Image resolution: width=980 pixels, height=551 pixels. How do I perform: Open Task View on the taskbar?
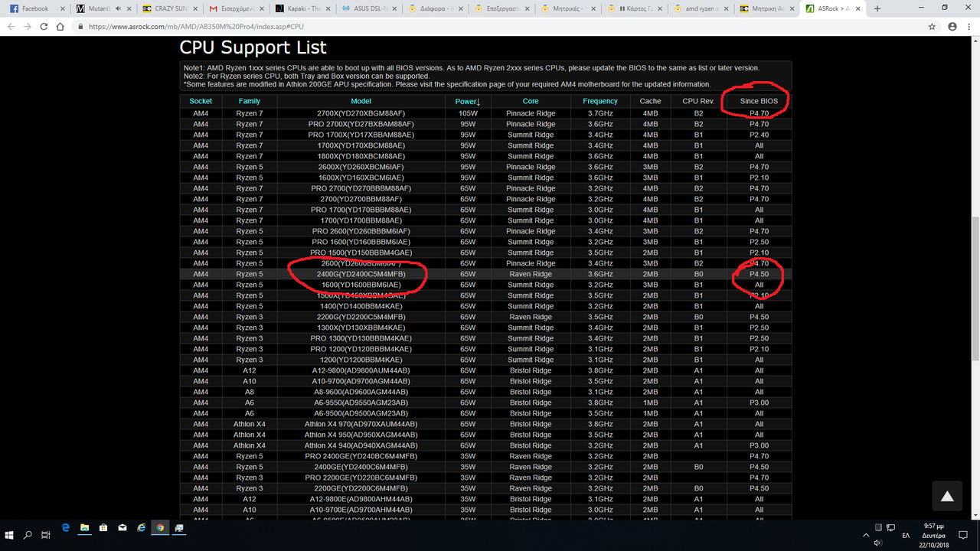pos(46,535)
